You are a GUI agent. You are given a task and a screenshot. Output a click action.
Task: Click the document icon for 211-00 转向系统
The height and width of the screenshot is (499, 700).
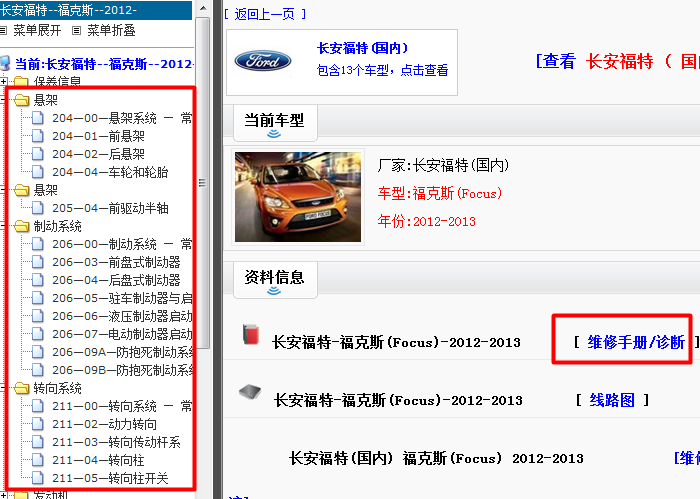[38, 406]
